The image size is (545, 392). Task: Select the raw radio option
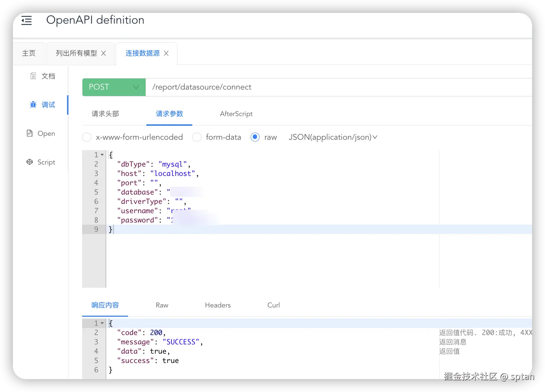(x=255, y=137)
